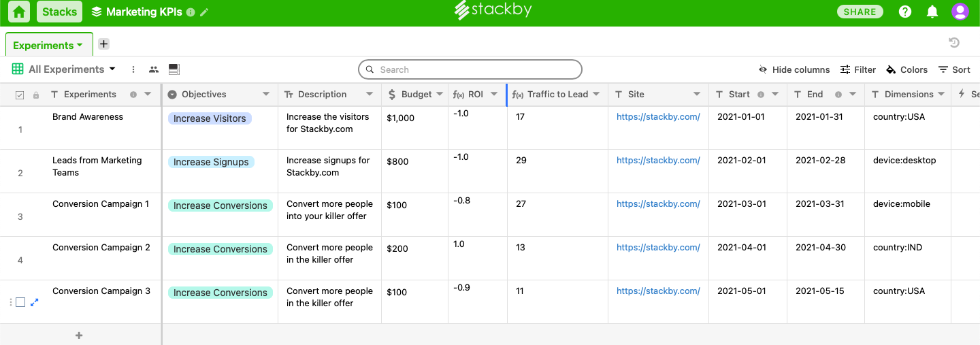This screenshot has height=345, width=980.
Task: Select the Experiments tab
Action: pyautogui.click(x=48, y=45)
